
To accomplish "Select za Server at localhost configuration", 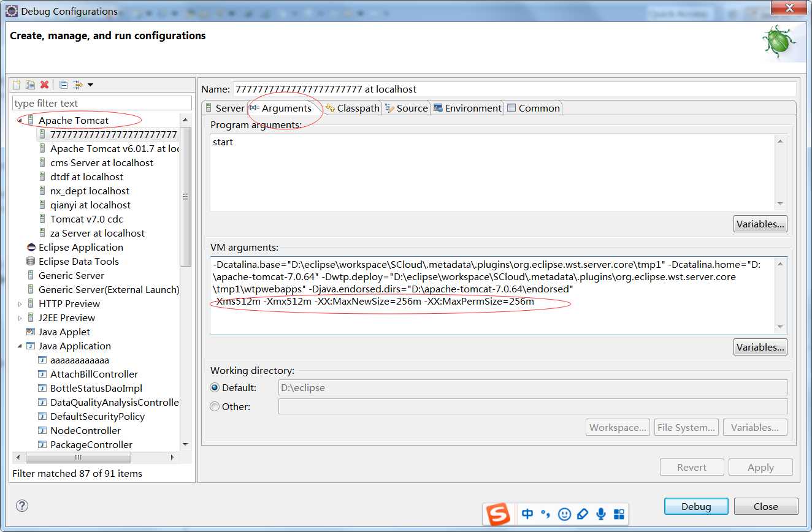I will pyautogui.click(x=92, y=233).
